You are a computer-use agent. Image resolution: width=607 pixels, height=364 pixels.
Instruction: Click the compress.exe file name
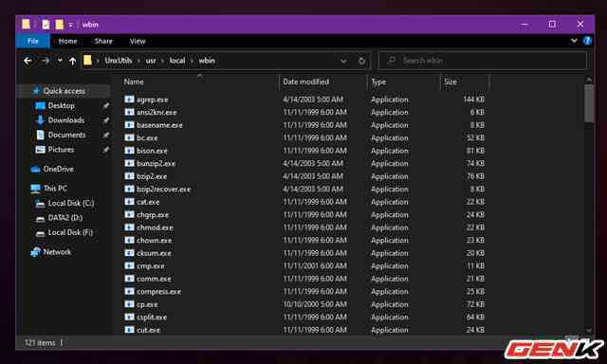coord(158,292)
